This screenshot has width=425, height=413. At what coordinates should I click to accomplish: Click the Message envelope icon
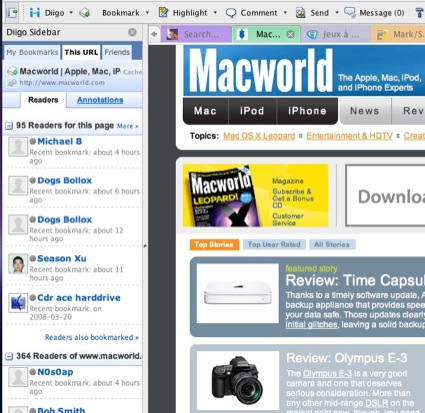coord(350,13)
